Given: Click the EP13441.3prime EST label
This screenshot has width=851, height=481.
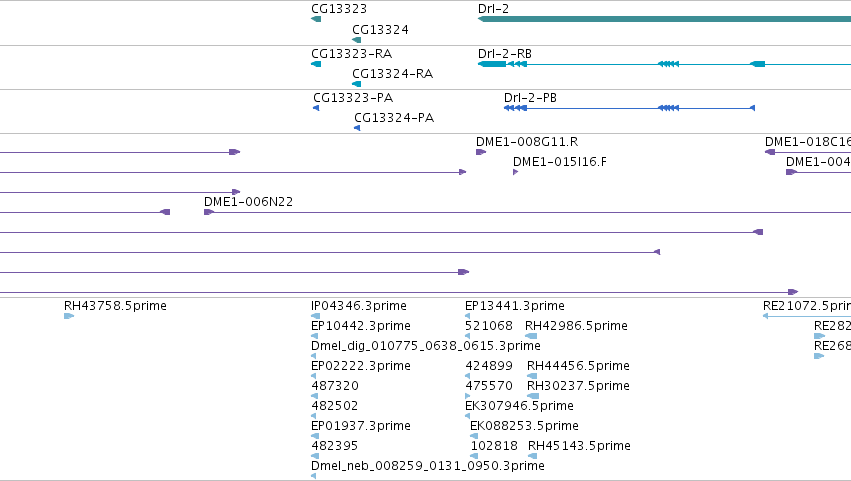Looking at the screenshot, I should [x=515, y=306].
